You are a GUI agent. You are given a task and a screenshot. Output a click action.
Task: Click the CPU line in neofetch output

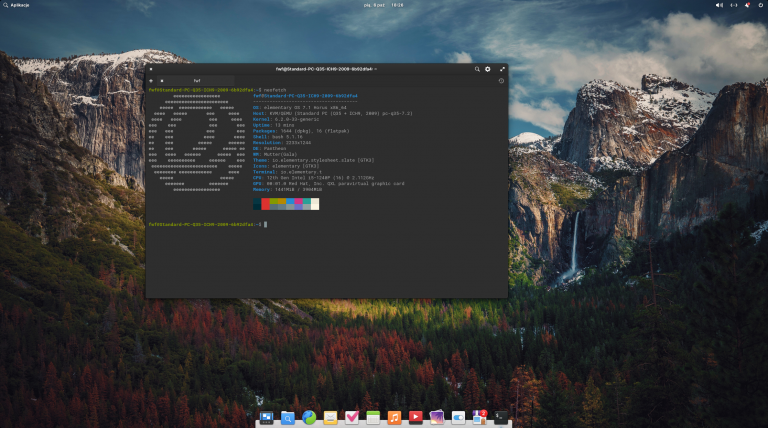pyautogui.click(x=313, y=178)
